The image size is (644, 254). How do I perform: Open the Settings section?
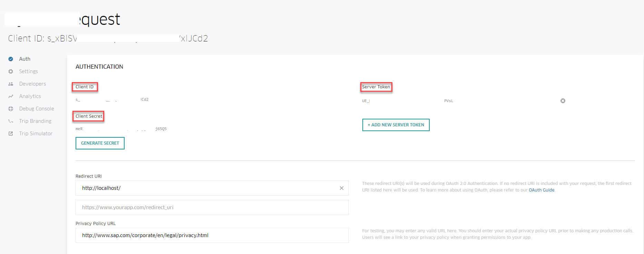(x=28, y=71)
